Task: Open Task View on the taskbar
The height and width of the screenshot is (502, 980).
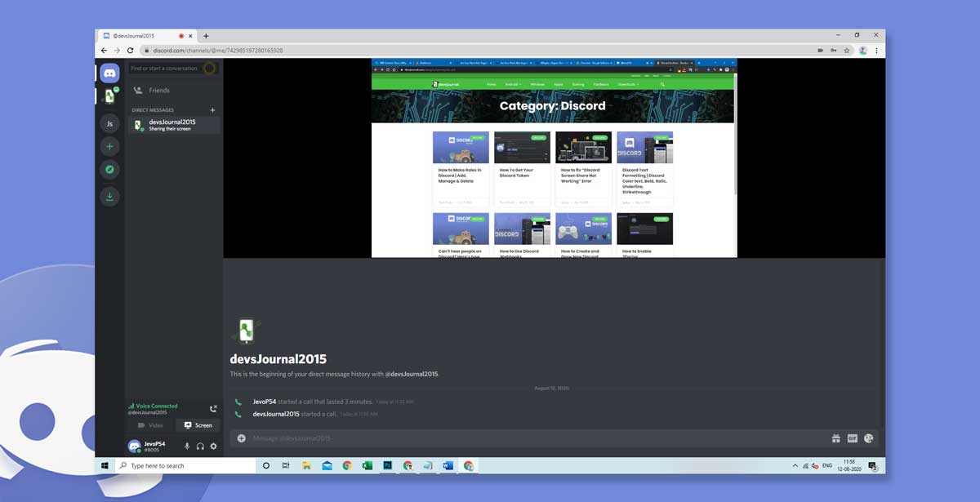Action: pyautogui.click(x=286, y=465)
